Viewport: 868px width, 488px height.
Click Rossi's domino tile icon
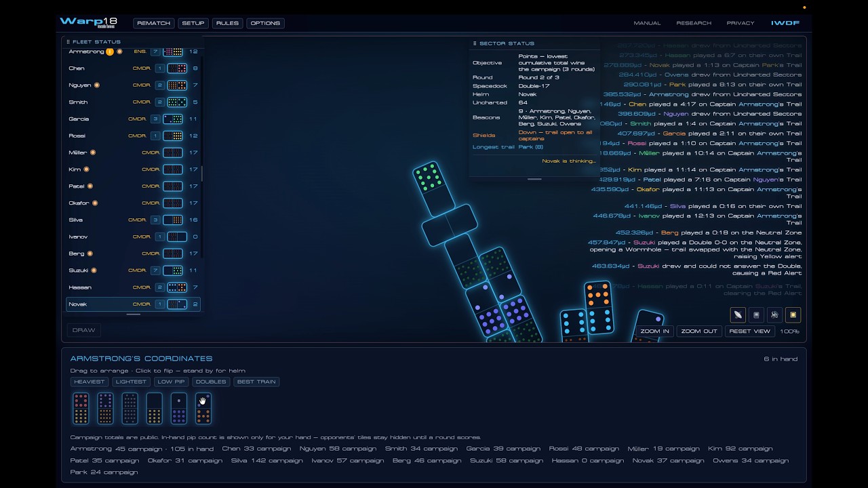coord(173,136)
